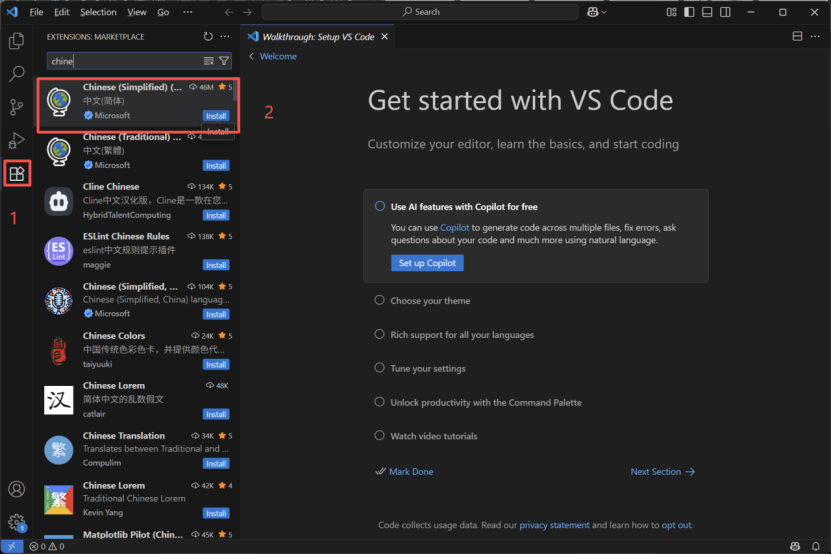
Task: Install Chinese Translation by Compulim
Action: coord(216,464)
